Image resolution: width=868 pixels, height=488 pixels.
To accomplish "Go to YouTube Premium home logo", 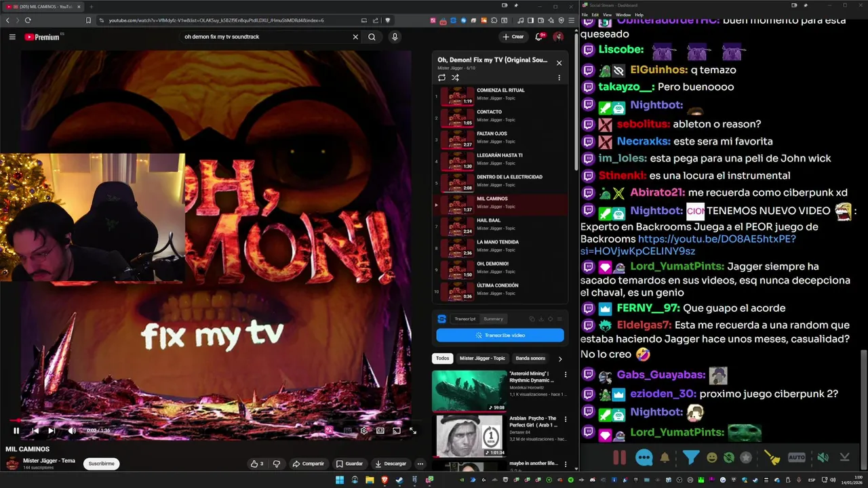I will (x=43, y=37).
